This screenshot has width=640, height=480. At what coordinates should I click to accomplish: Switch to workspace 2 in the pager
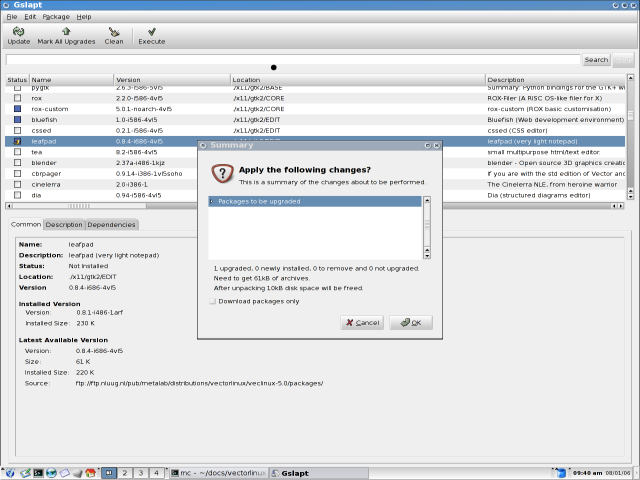125,472
